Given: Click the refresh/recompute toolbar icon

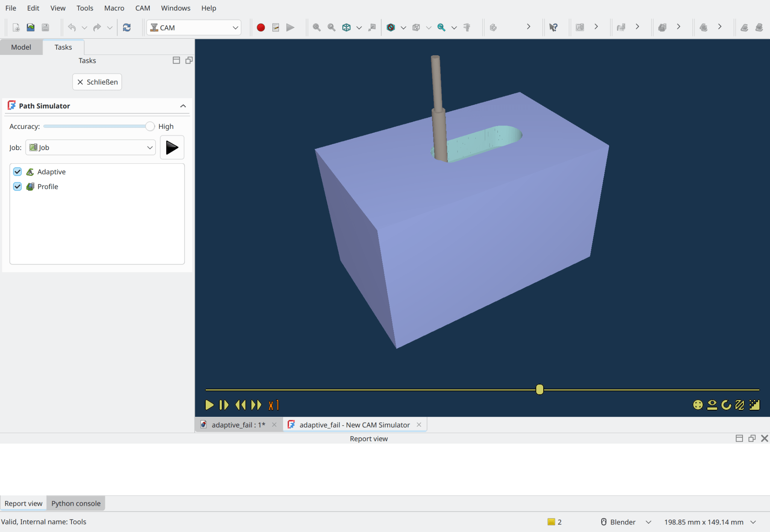Looking at the screenshot, I should [127, 27].
